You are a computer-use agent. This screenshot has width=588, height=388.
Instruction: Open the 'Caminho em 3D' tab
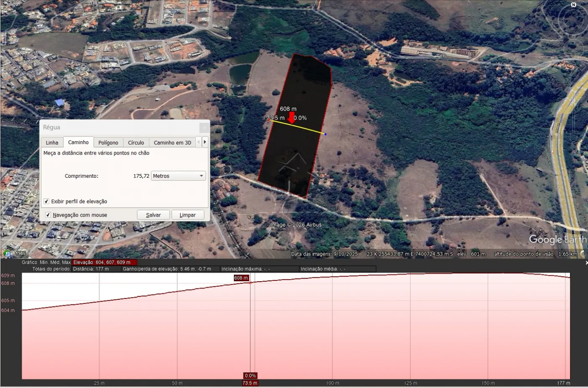tap(172, 143)
